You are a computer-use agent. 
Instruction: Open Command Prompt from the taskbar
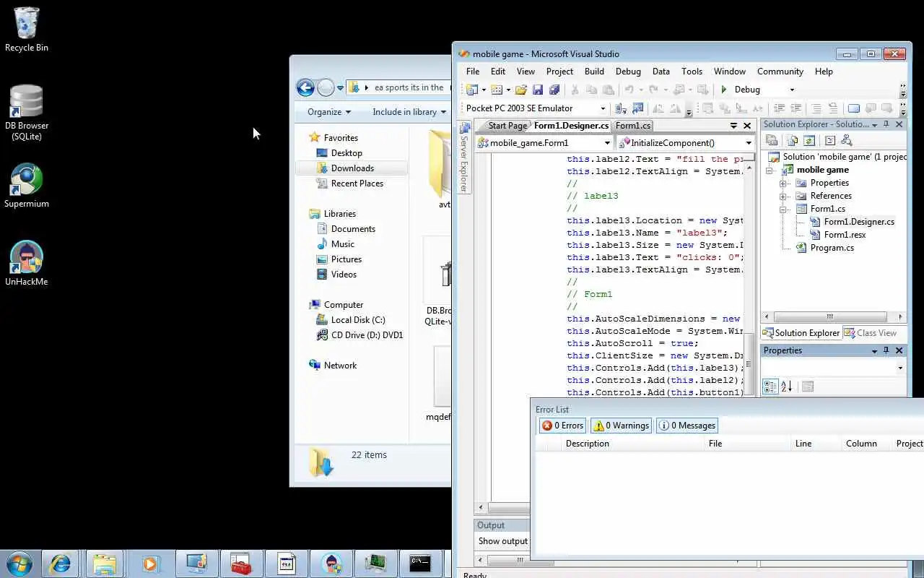click(x=420, y=564)
